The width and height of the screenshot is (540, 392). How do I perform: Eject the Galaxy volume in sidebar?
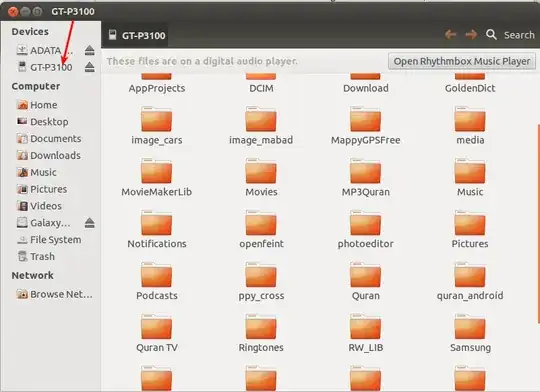(x=90, y=223)
